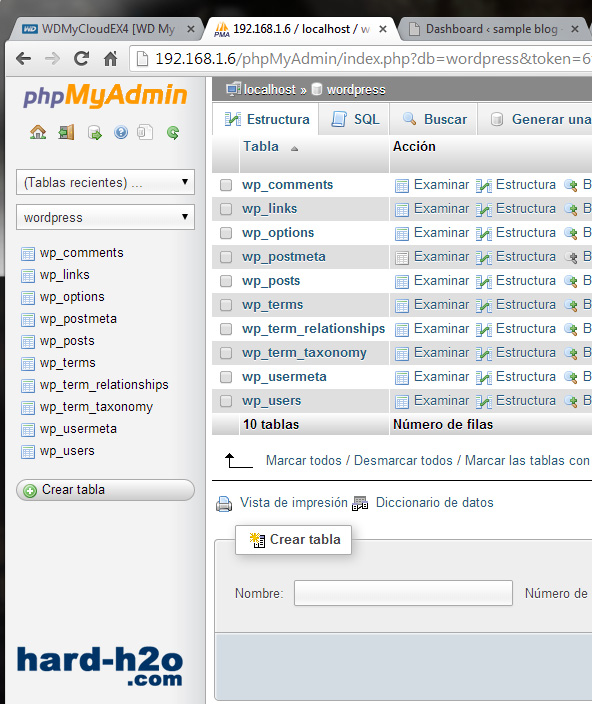This screenshot has height=704, width=592.
Task: Click the wordpress database icon in breadcrumb
Action: tap(317, 89)
